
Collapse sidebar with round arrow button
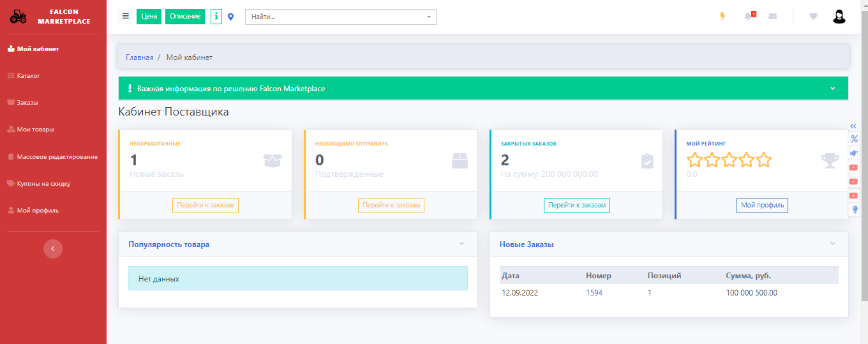click(53, 249)
